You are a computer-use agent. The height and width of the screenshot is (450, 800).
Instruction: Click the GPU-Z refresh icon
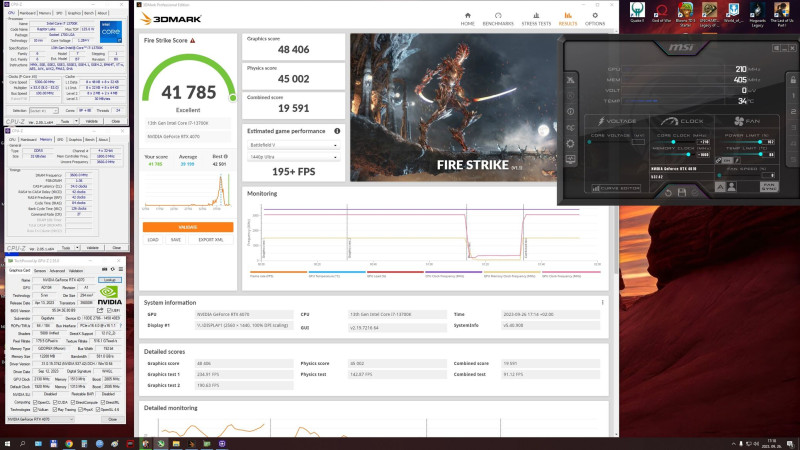[x=113, y=269]
